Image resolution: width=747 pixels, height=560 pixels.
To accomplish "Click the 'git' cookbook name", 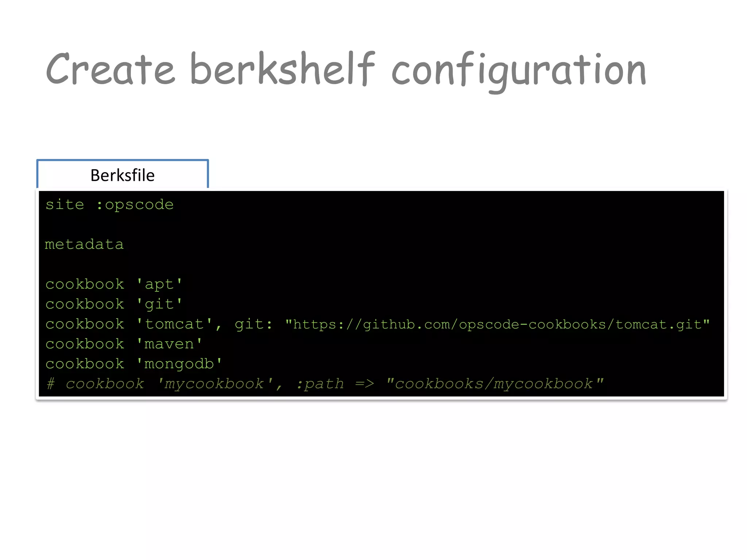I will [x=159, y=304].
